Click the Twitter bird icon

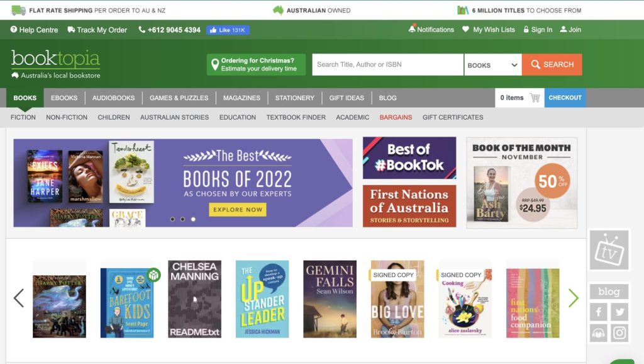click(619, 312)
